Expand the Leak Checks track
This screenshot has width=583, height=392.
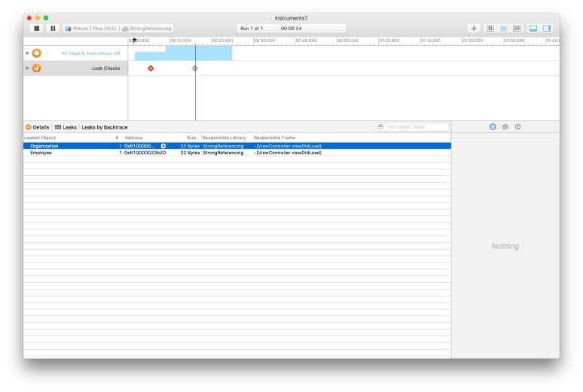pyautogui.click(x=28, y=68)
